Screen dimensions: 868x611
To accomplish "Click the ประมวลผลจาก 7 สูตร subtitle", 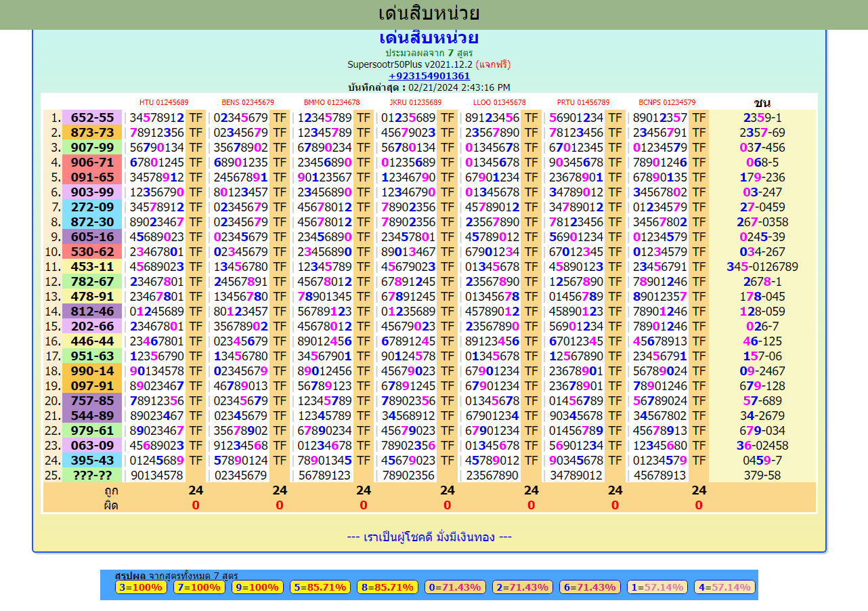I will pyautogui.click(x=429, y=53).
